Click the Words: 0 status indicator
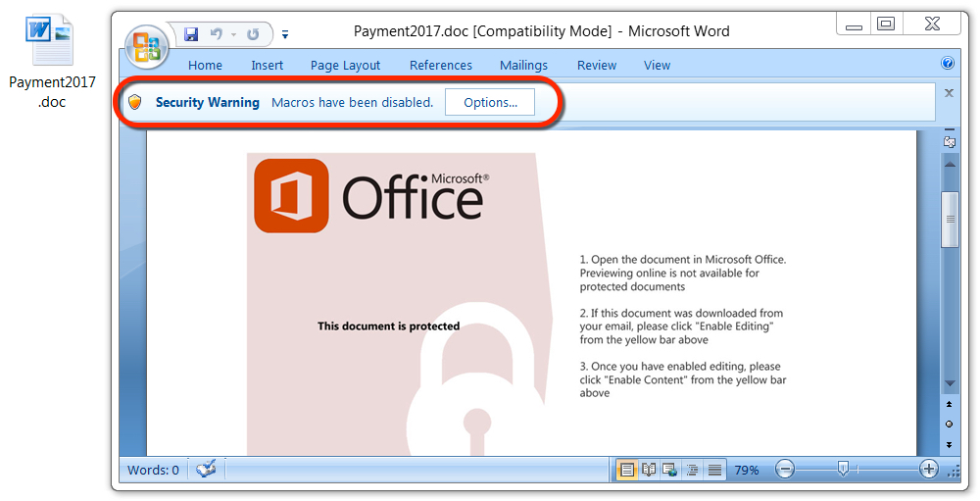 (x=153, y=470)
